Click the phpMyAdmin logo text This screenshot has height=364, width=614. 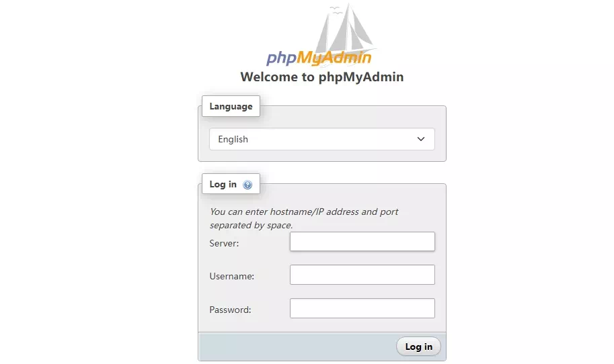(319, 58)
